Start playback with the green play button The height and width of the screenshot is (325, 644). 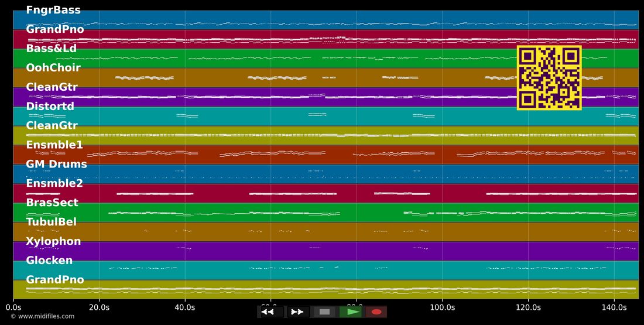point(350,312)
